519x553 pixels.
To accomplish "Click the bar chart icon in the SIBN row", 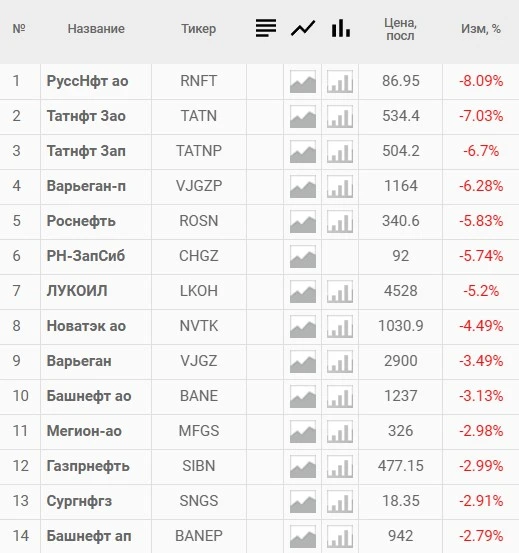I will pyautogui.click(x=340, y=467).
